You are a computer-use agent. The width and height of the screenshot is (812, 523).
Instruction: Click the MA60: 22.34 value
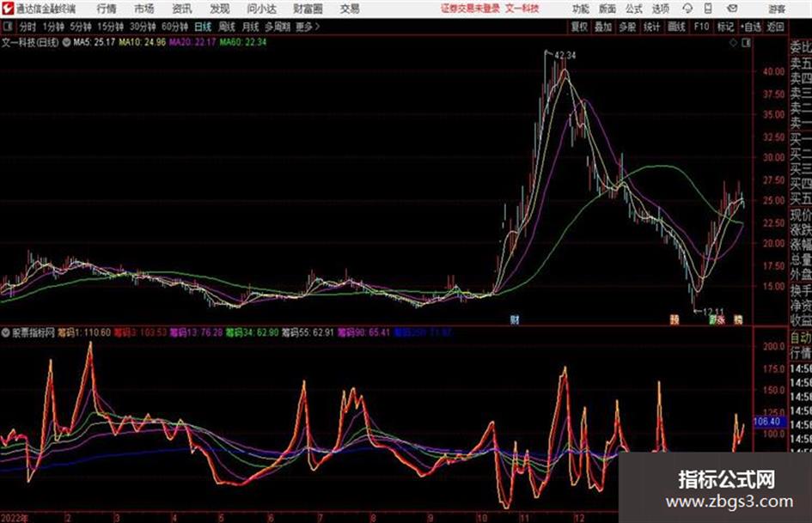[243, 42]
